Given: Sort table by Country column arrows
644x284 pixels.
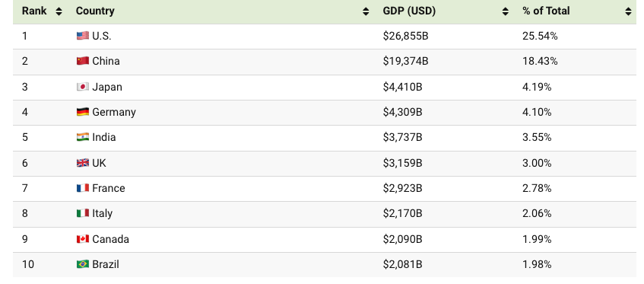Looking at the screenshot, I should (x=366, y=11).
